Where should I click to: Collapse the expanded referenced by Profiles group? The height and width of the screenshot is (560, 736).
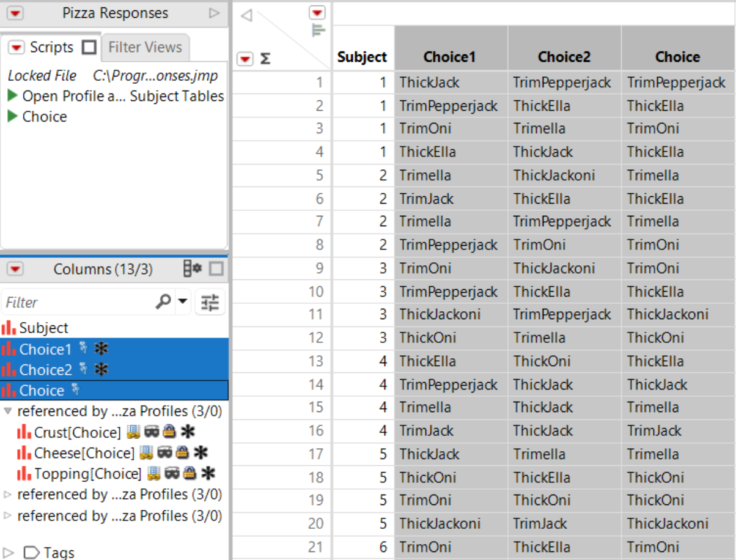pos(8,411)
